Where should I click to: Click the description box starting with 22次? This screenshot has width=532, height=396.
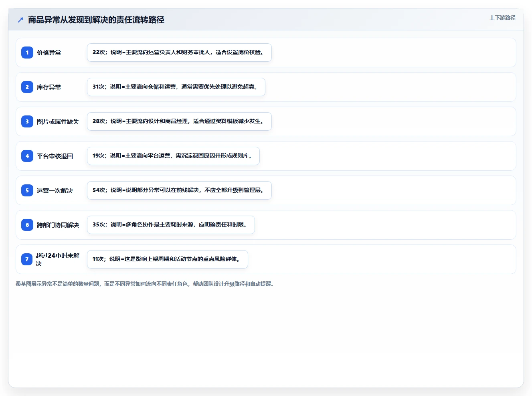(179, 53)
